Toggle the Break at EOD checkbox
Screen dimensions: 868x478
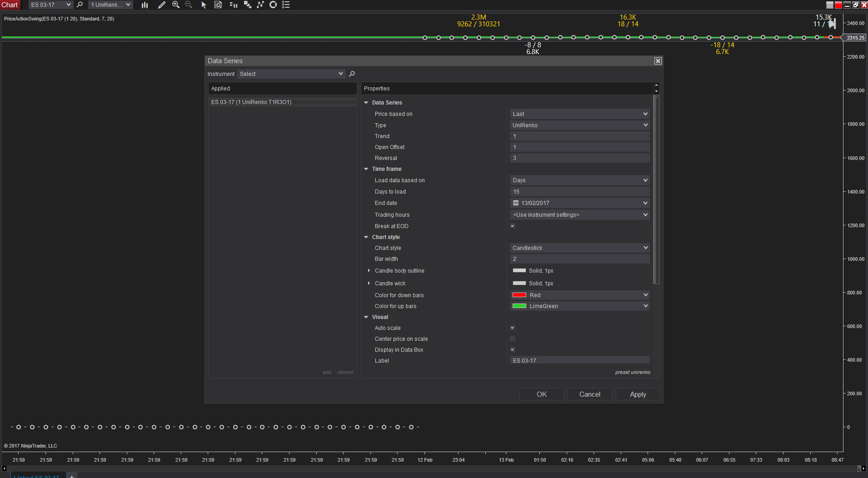click(513, 226)
